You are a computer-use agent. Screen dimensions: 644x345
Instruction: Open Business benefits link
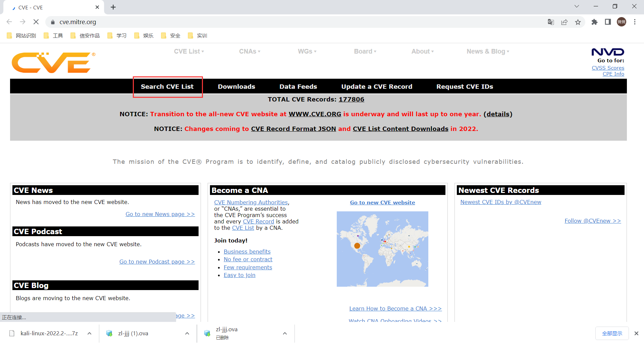pyautogui.click(x=247, y=252)
